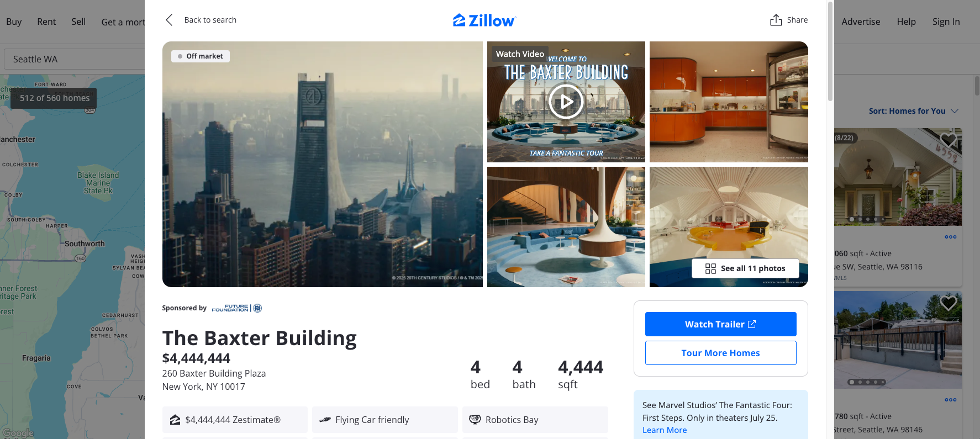Image resolution: width=980 pixels, height=439 pixels.
Task: Click the Seattle WA search field
Action: [75, 59]
